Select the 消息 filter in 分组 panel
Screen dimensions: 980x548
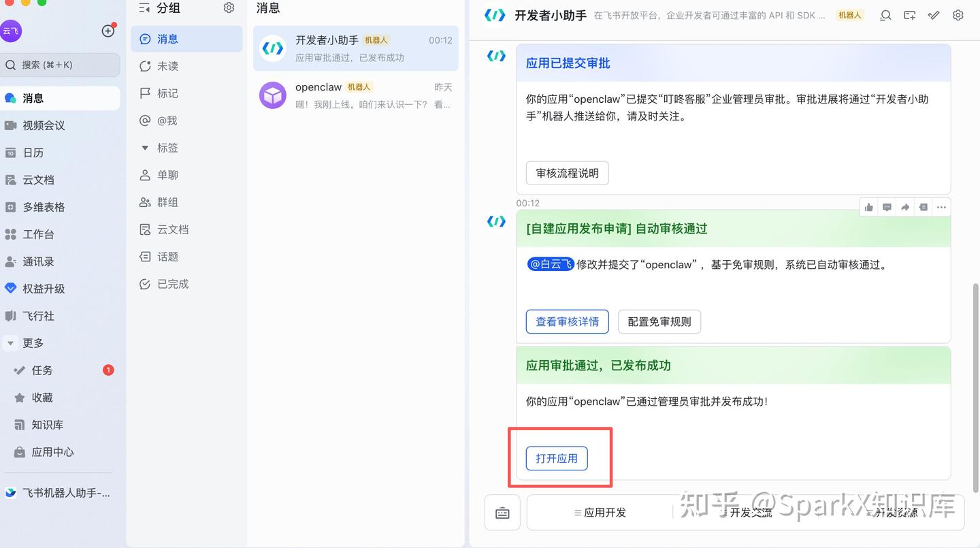click(x=186, y=39)
